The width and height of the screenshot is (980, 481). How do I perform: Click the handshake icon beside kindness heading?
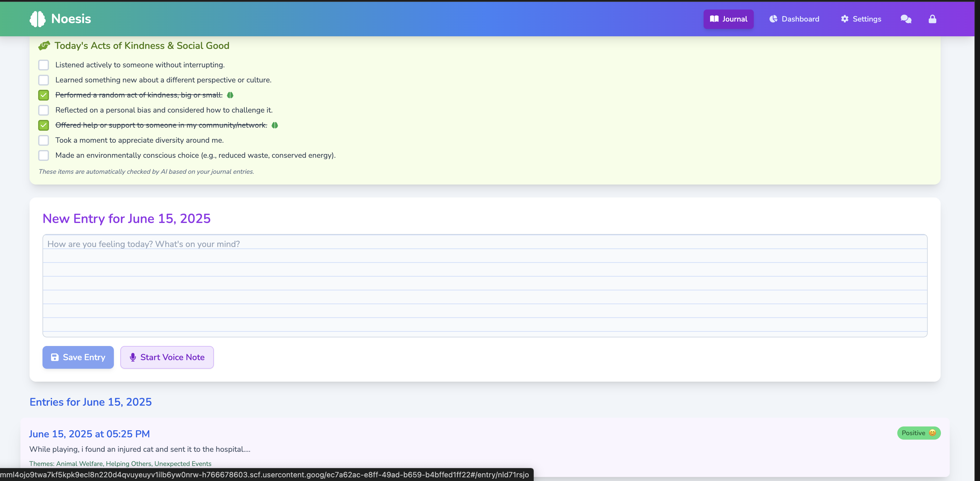click(x=44, y=46)
